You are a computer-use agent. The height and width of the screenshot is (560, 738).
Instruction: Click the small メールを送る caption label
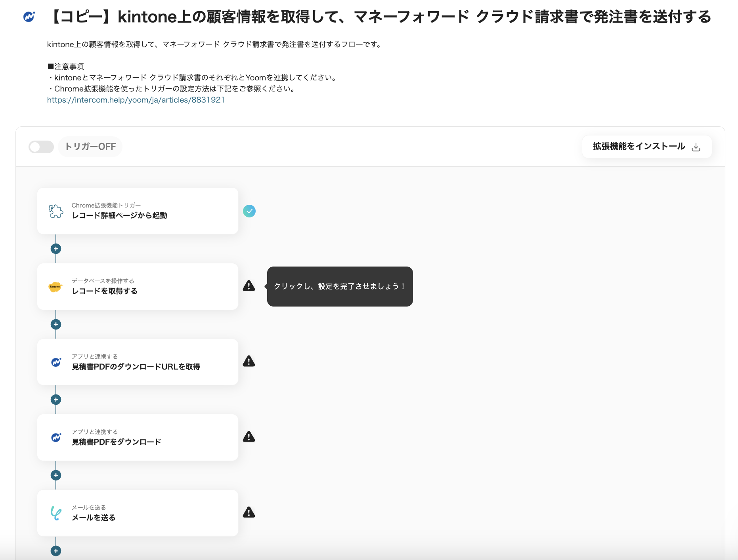(89, 507)
